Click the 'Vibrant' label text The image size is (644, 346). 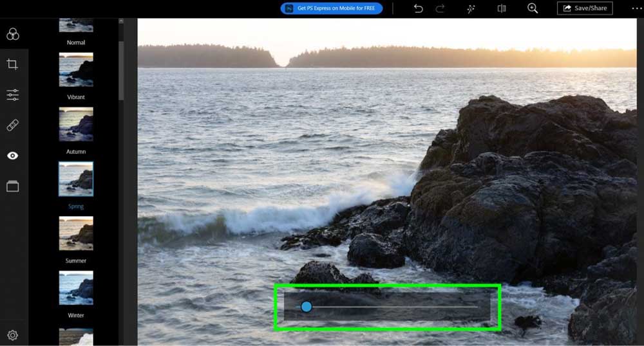[76, 97]
